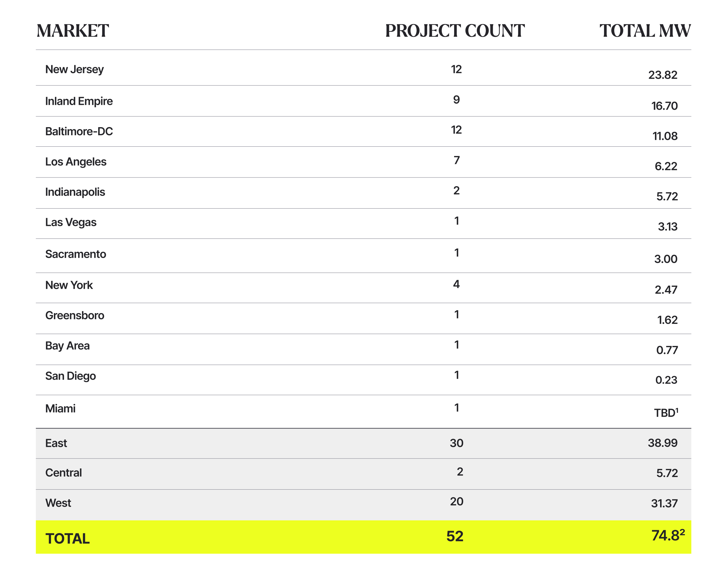Image resolution: width=725 pixels, height=588 pixels.
Task: Click the highlighted TOTAL row label
Action: (67, 539)
